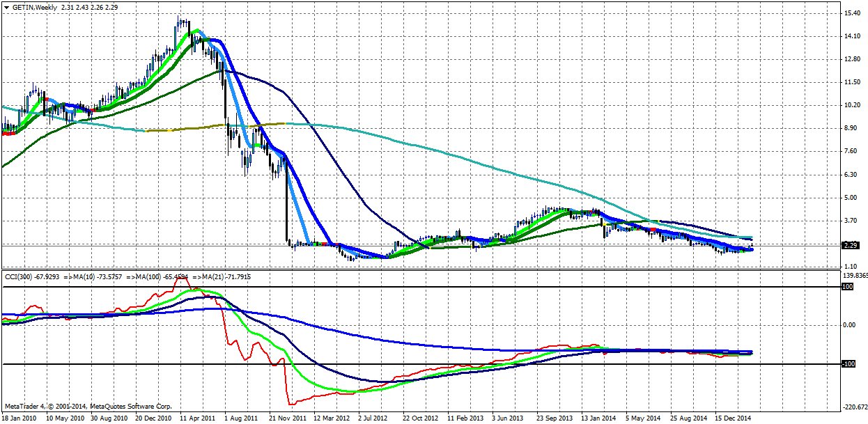Click the chart menu triangle beside GETIN,Weekly

6,7
